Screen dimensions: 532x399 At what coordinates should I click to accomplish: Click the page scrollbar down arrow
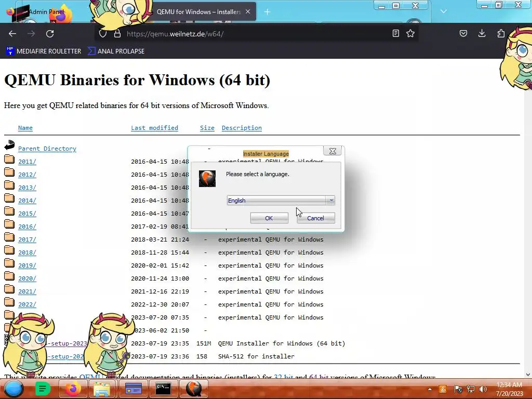point(528,375)
